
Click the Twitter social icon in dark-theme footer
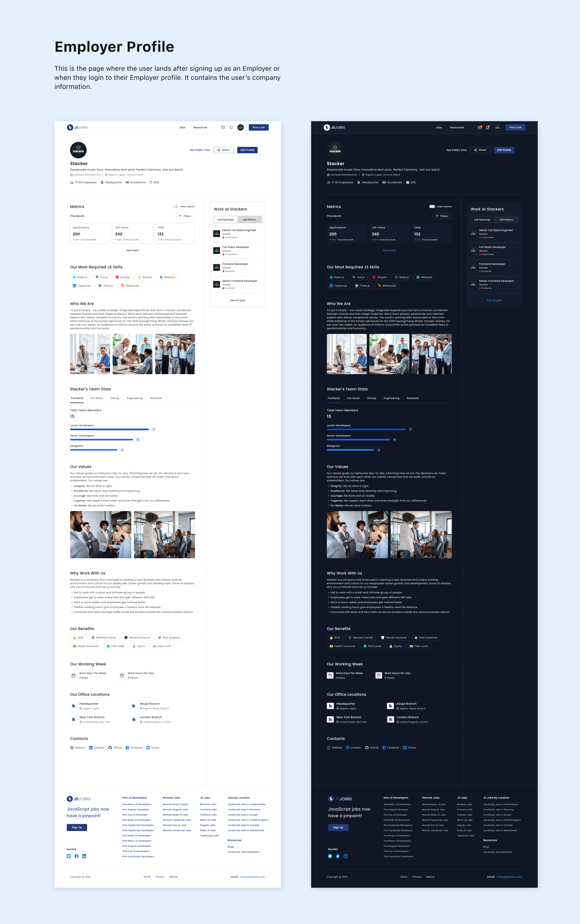coord(330,856)
